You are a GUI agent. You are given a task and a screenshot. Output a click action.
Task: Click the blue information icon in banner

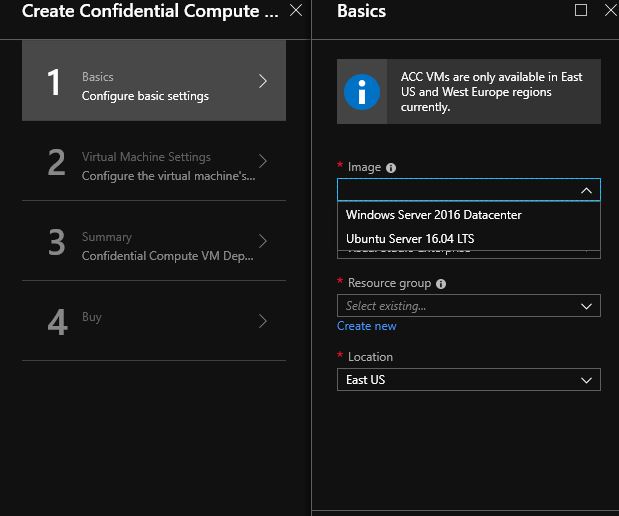(x=362, y=92)
